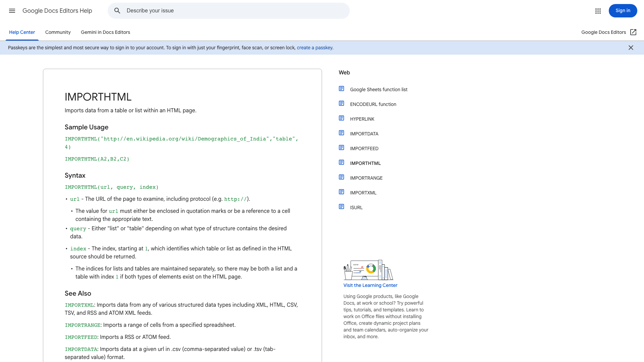The height and width of the screenshot is (362, 644).
Task: Open the IMPORTFEED sidebar article
Action: click(x=364, y=148)
